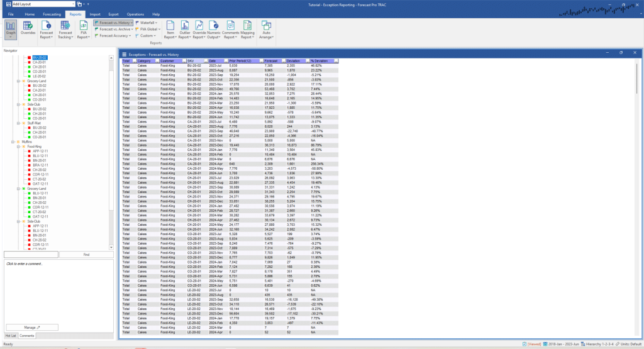
Task: Open the Comments Report
Action: pos(230,30)
